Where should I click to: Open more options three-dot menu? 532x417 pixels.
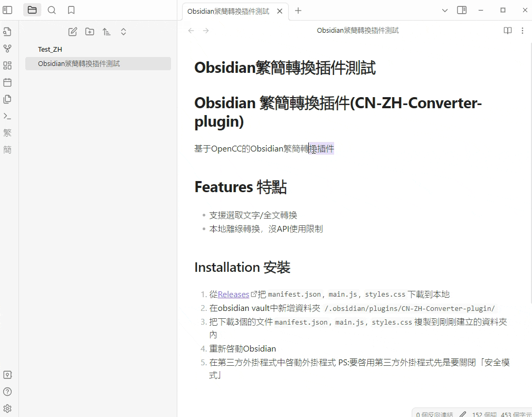tap(522, 31)
